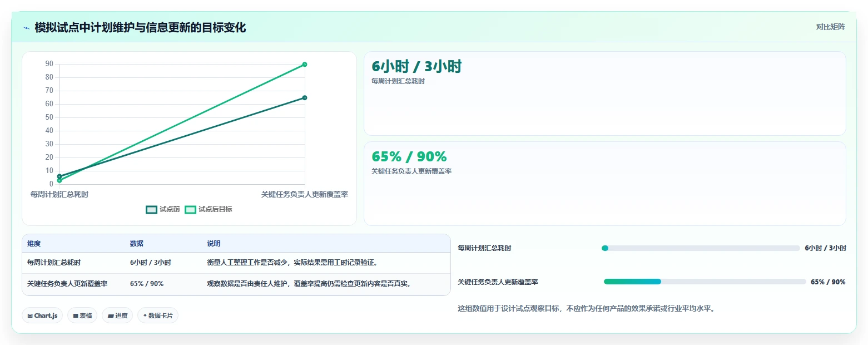The image size is (868, 345).
Task: Click the 每周计划汇总耗时 progress bar
Action: click(701, 248)
